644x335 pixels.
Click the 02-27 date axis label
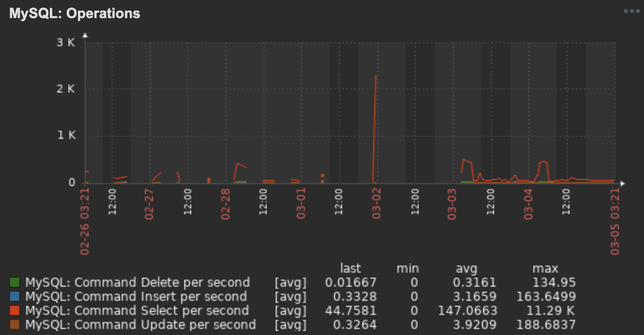(x=149, y=204)
